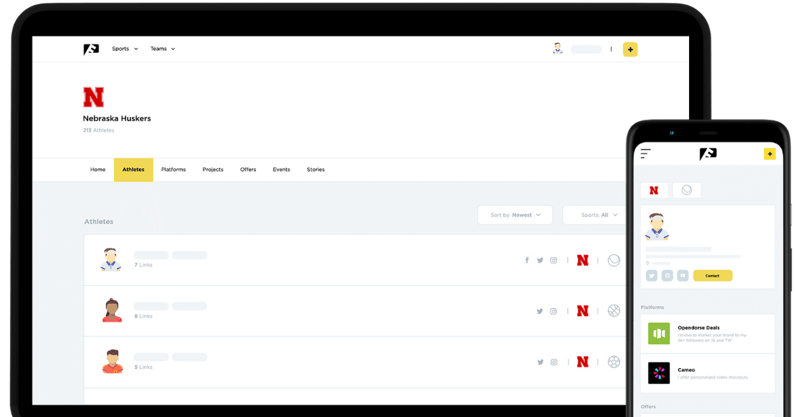Click tennis ball sport icon in 7 Links row
The height and width of the screenshot is (417, 795).
(x=614, y=260)
